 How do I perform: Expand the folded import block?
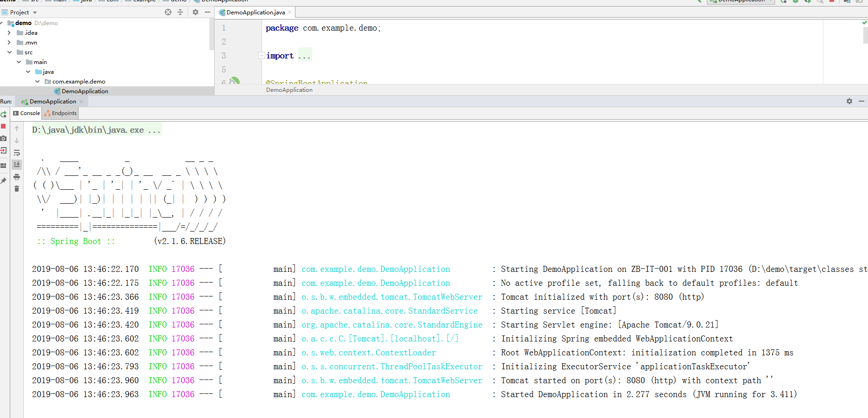261,56
